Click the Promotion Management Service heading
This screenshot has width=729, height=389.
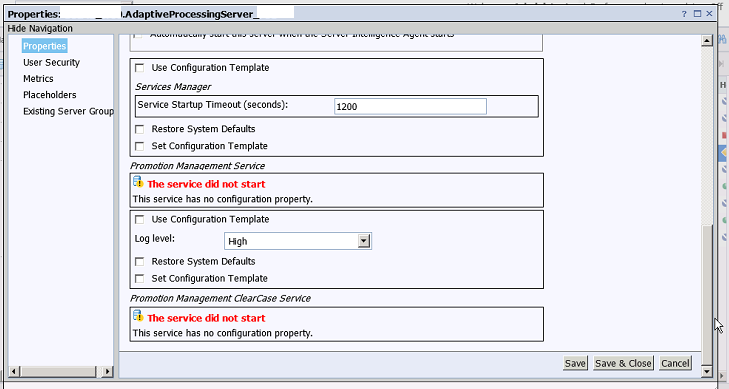coord(197,166)
